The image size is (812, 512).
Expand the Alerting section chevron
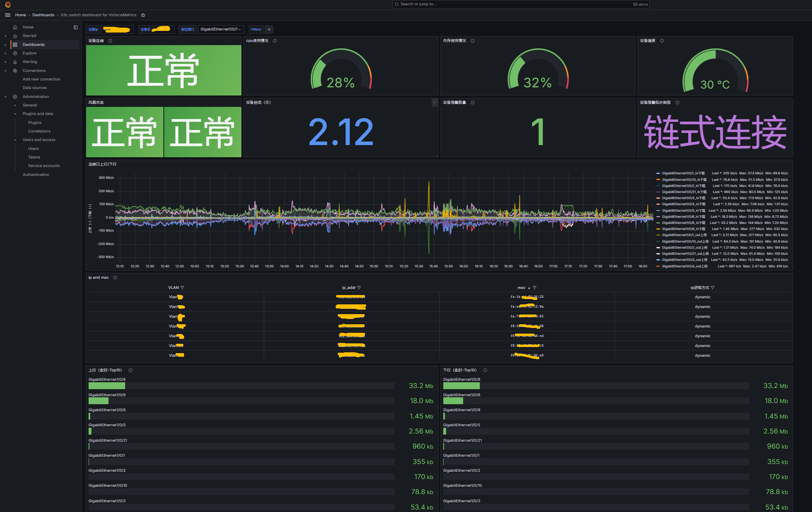[5, 62]
